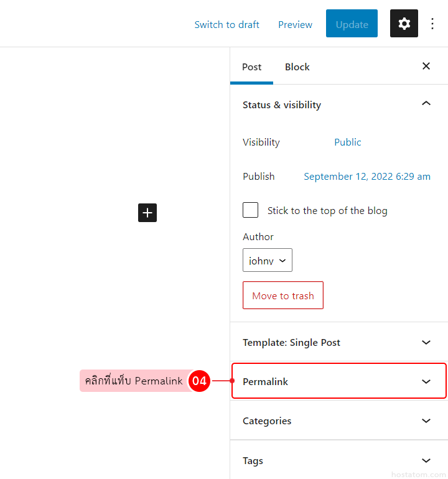Image resolution: width=448 pixels, height=479 pixels.
Task: Click the black plus add block button
Action: (x=147, y=213)
